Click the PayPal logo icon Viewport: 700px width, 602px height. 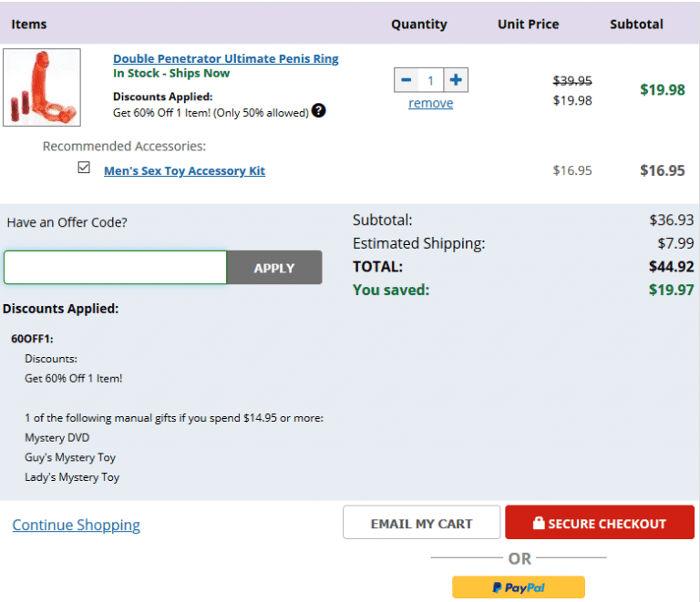coord(497,587)
